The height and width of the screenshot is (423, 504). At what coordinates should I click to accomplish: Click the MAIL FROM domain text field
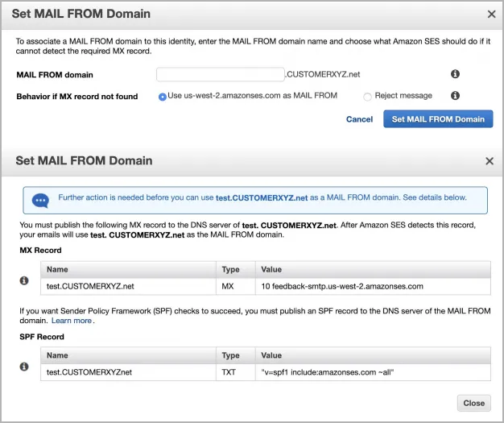tap(221, 74)
